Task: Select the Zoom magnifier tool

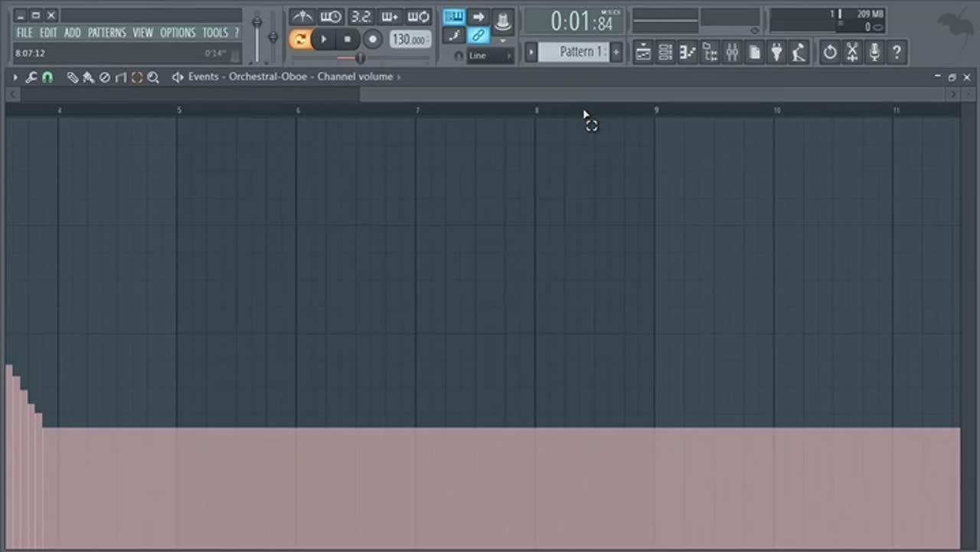Action: [x=153, y=77]
